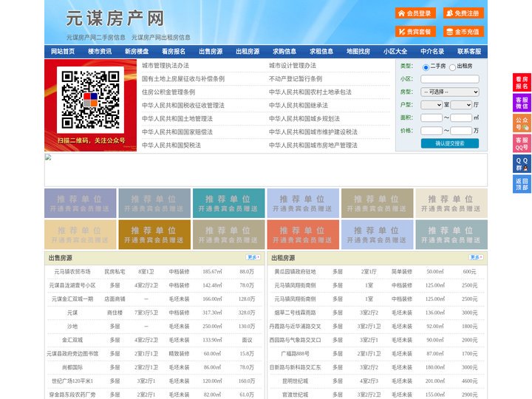Click the 确认提交搜索 search button
Image resolution: width=532 pixels, height=399 pixels.
point(450,143)
